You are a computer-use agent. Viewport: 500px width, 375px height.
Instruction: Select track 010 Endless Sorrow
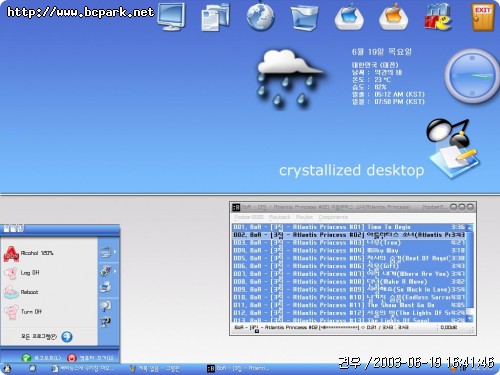(x=349, y=297)
